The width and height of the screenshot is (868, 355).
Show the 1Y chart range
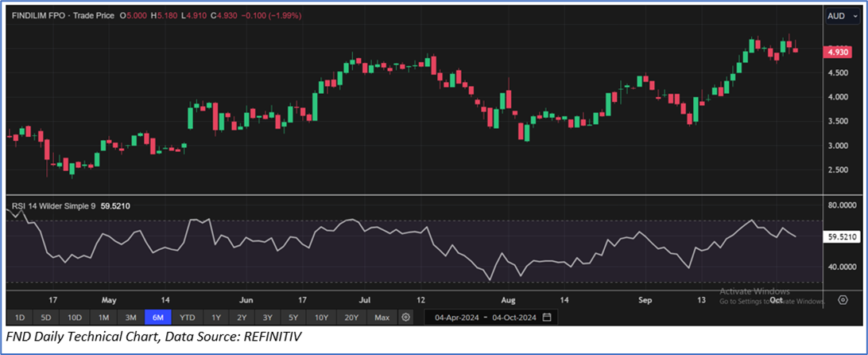tap(215, 318)
